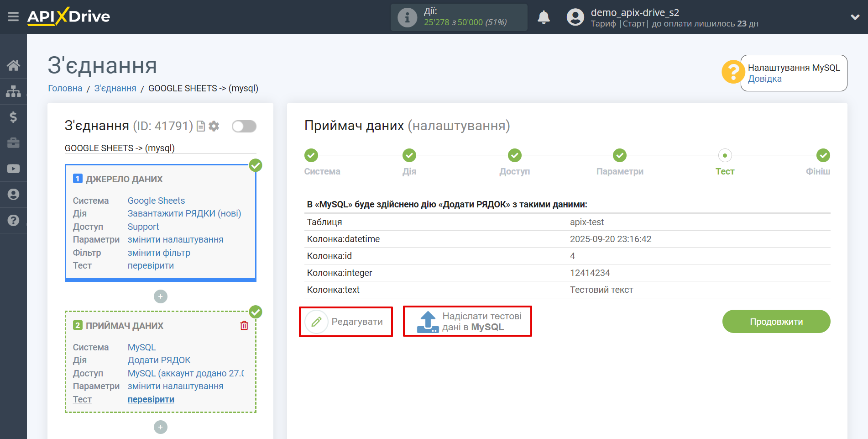
Task: Open MySQL account access link
Action: click(186, 373)
